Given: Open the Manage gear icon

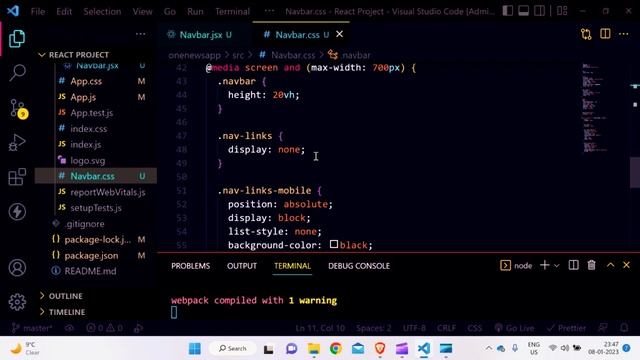Looking at the screenshot, I should 17,302.
